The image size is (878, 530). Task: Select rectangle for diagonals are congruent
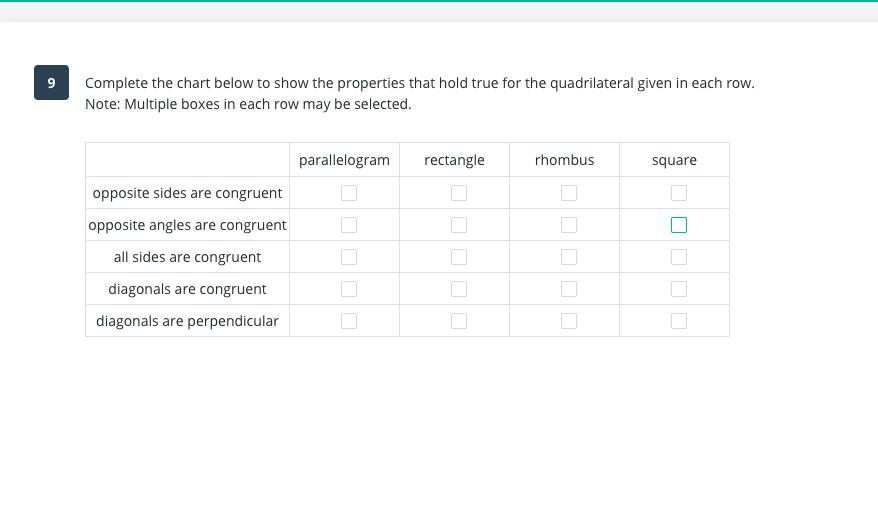tap(459, 289)
